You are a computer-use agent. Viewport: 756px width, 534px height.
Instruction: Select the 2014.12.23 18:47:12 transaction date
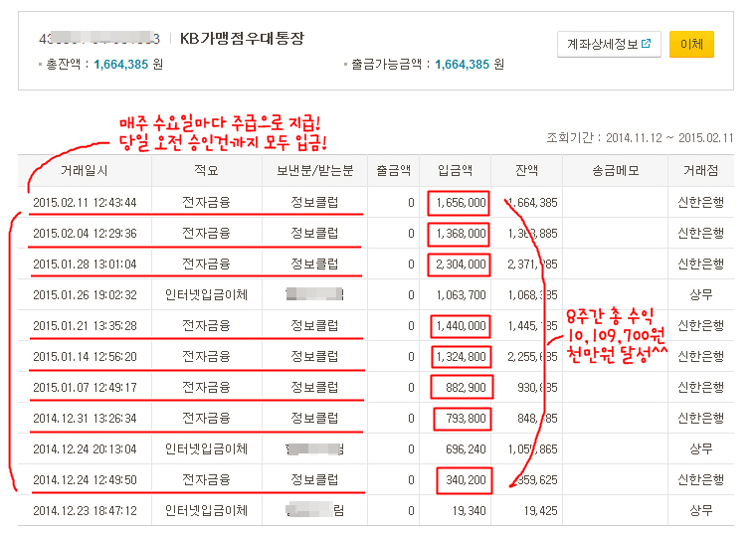point(85,511)
